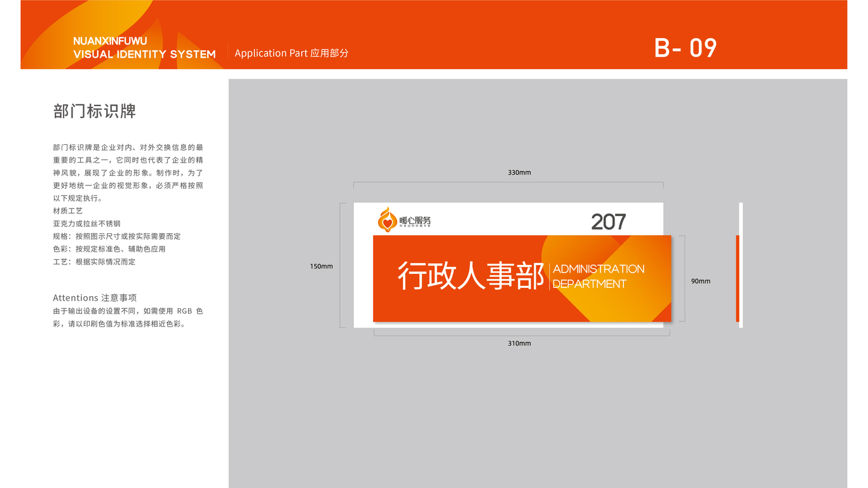
Task: Select the 部门标识牌 heading
Action: [95, 112]
